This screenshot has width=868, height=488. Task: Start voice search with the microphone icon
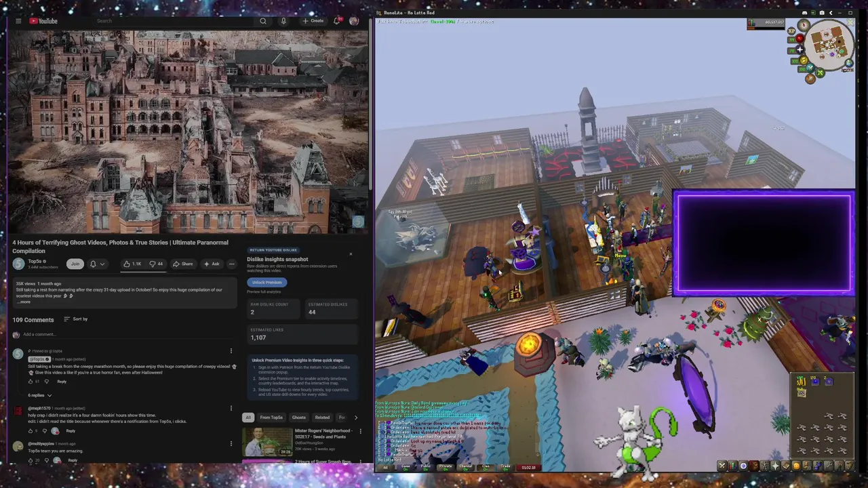point(283,21)
